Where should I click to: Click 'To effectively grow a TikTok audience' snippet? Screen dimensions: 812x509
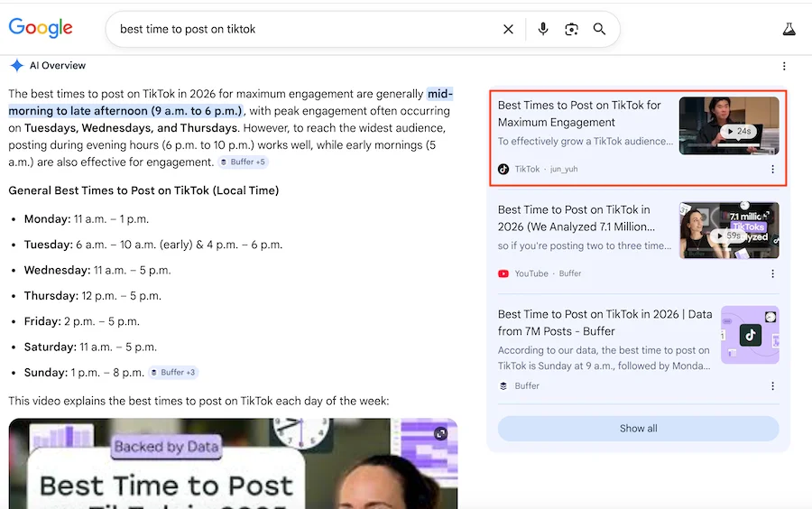pyautogui.click(x=586, y=142)
